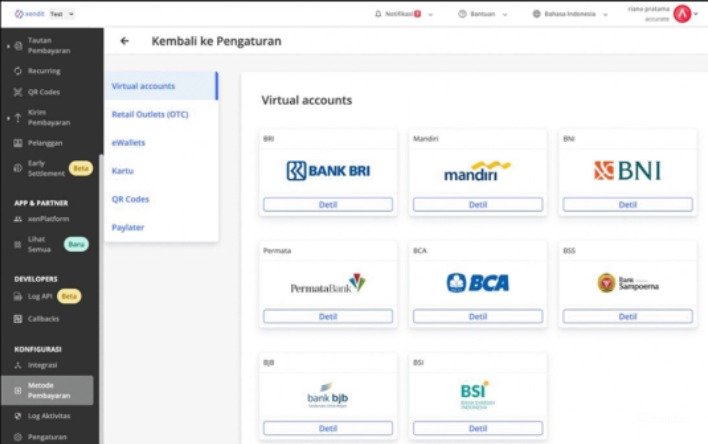
Task: Click the Pengaturan gear icon in sidebar
Action: point(18,437)
